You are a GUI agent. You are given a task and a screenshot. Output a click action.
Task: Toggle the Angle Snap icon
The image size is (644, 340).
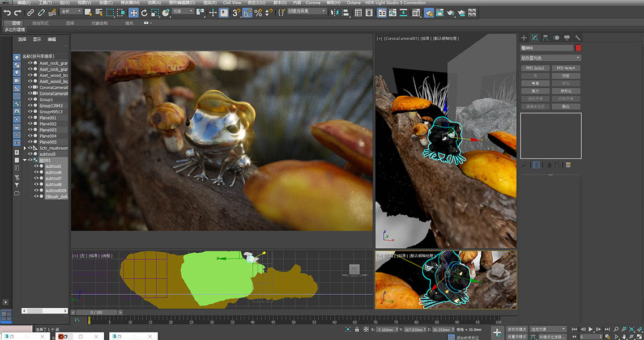pos(248,12)
